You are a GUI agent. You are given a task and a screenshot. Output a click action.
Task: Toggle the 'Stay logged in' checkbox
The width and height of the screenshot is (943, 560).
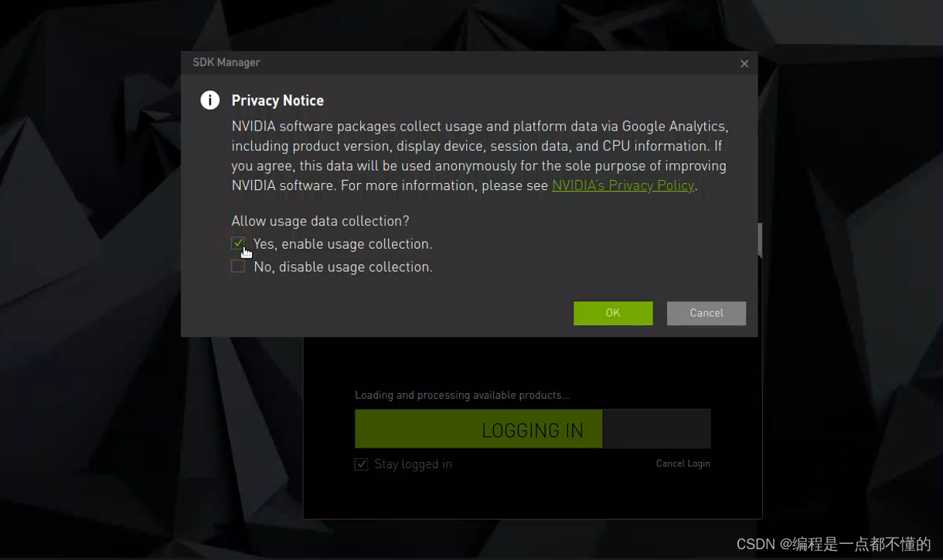click(361, 464)
